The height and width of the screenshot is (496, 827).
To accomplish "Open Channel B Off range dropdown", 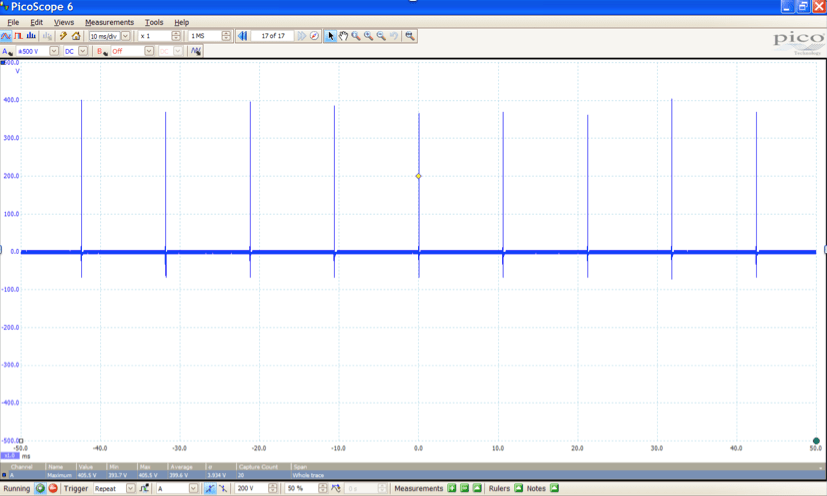I will pos(149,51).
